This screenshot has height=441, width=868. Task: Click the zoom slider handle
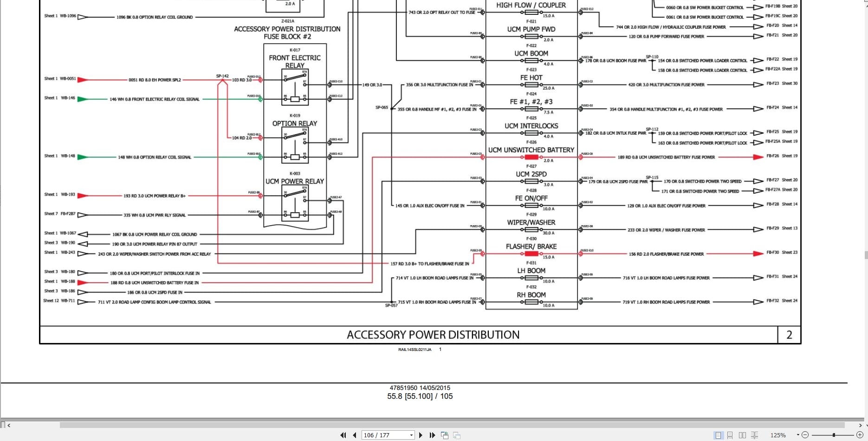tap(834, 435)
